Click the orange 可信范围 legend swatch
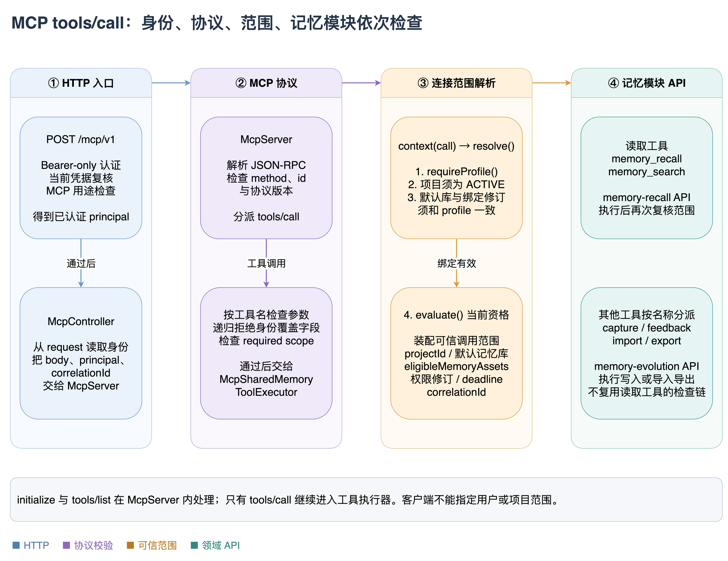 click(x=130, y=545)
